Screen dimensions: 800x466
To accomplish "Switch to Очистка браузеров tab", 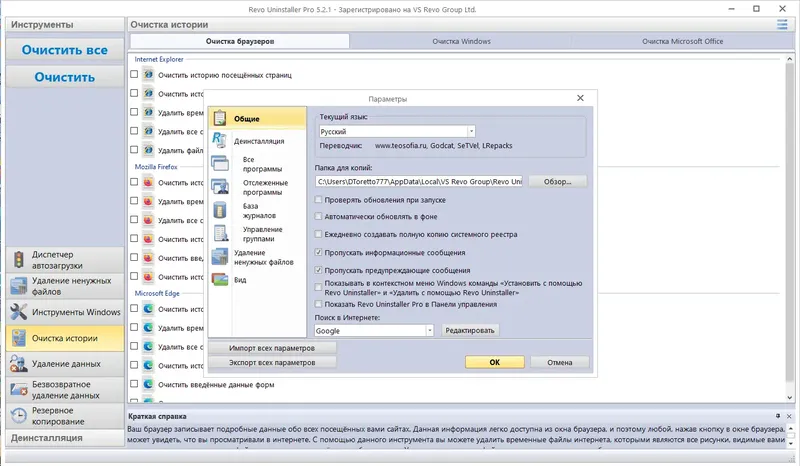I will click(240, 41).
